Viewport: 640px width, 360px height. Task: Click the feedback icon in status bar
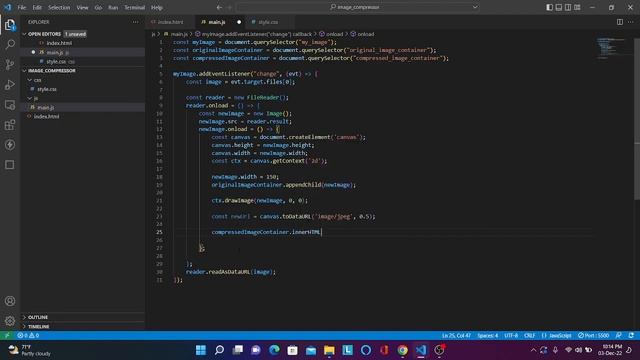point(619,336)
